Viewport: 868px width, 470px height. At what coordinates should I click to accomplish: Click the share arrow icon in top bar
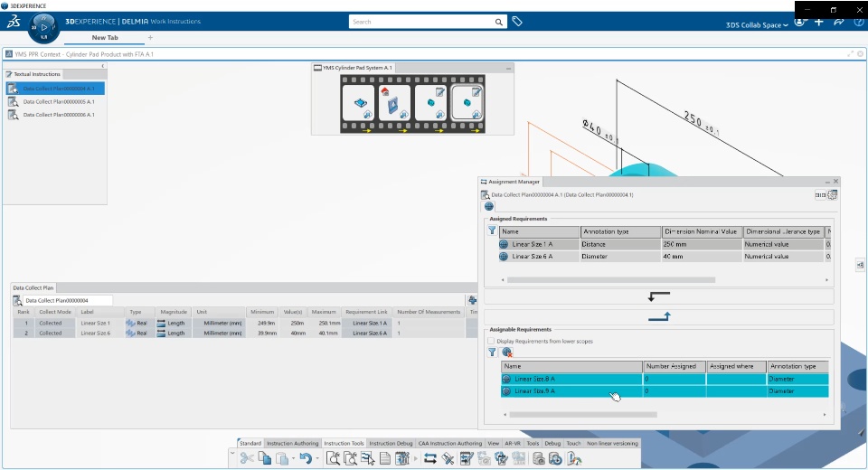click(x=839, y=22)
